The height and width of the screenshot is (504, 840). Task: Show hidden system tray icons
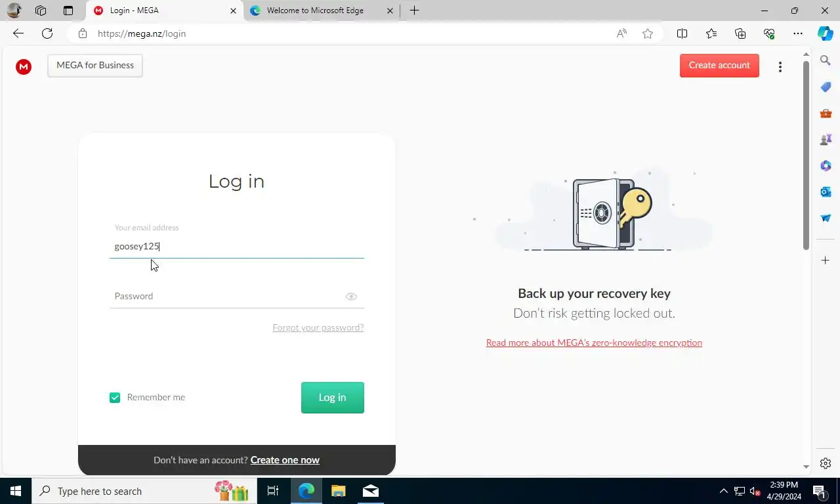724,491
